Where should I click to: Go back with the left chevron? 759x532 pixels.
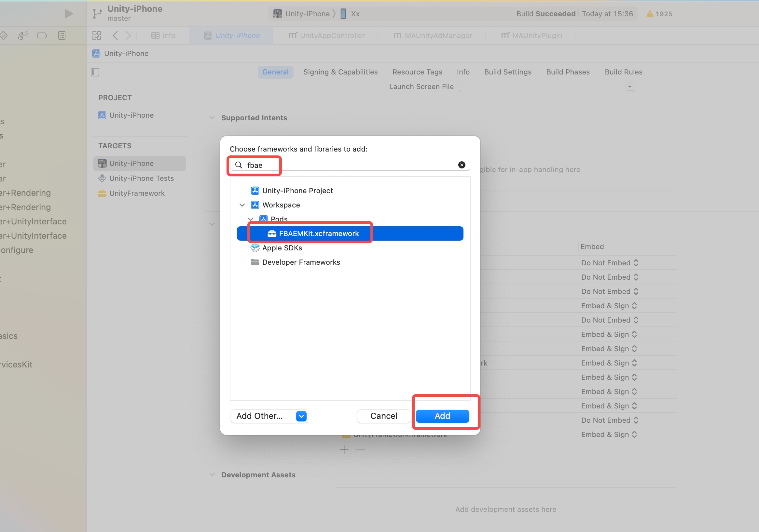(x=115, y=35)
